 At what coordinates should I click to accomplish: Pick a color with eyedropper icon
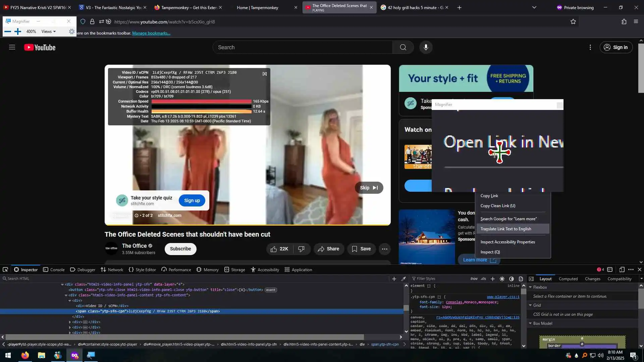[404, 279]
